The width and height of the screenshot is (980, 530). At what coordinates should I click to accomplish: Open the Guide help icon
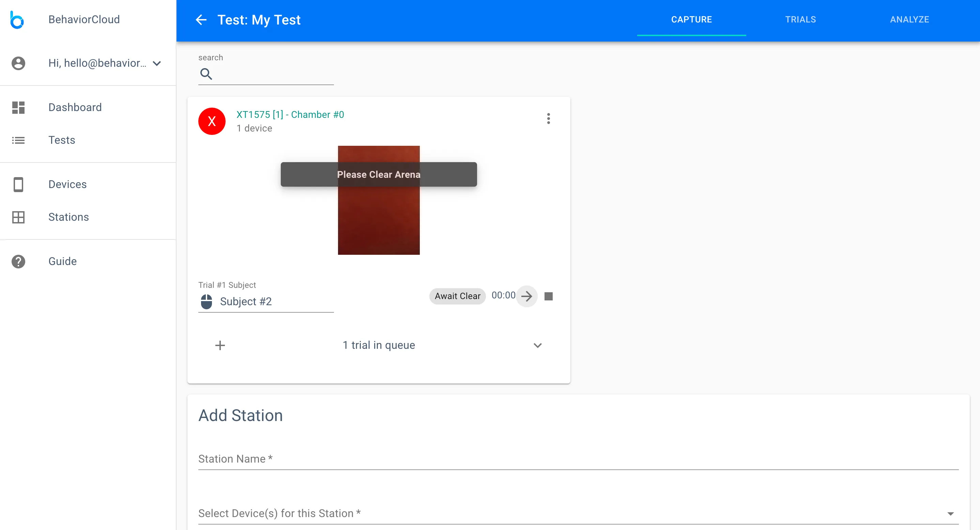click(x=18, y=262)
